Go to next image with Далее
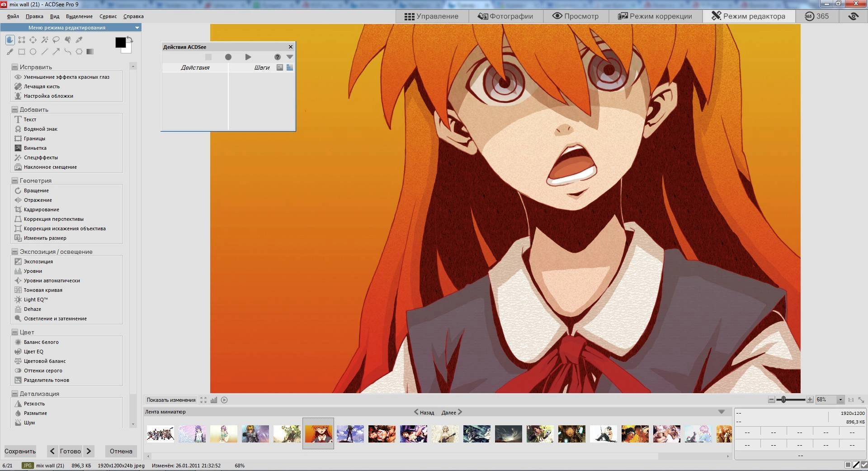868x471 pixels. 452,412
